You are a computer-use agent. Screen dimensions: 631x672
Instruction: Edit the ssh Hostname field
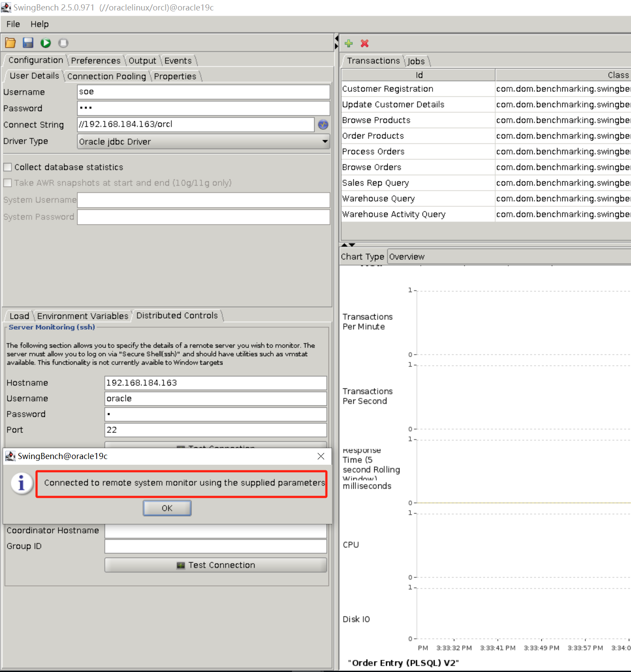tap(216, 383)
